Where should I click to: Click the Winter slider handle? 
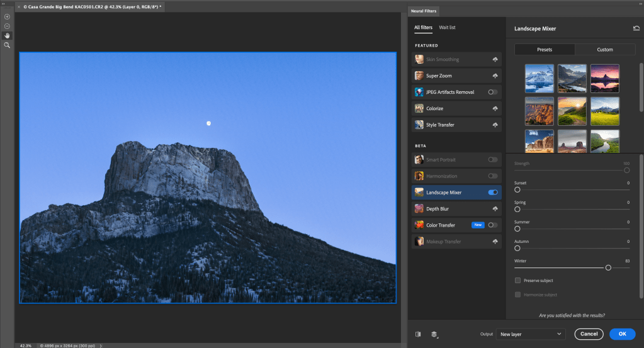coord(608,267)
